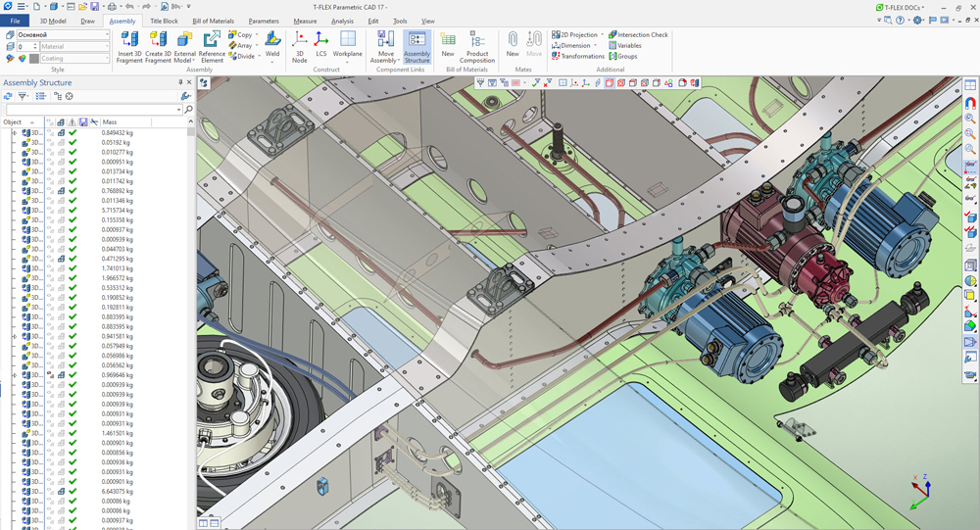Click the scroll up arrow of Assembly Structure list
The image size is (980, 530).
click(x=191, y=121)
